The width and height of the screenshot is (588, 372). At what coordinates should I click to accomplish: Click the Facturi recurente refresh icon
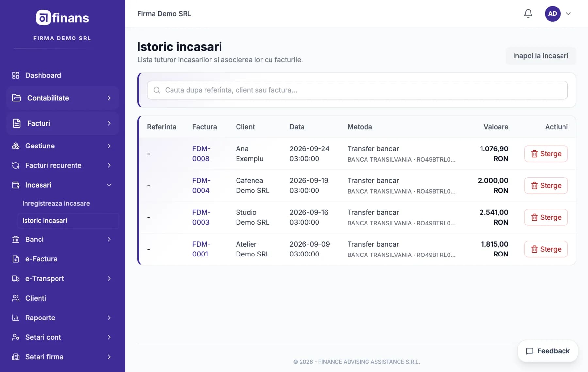point(16,165)
